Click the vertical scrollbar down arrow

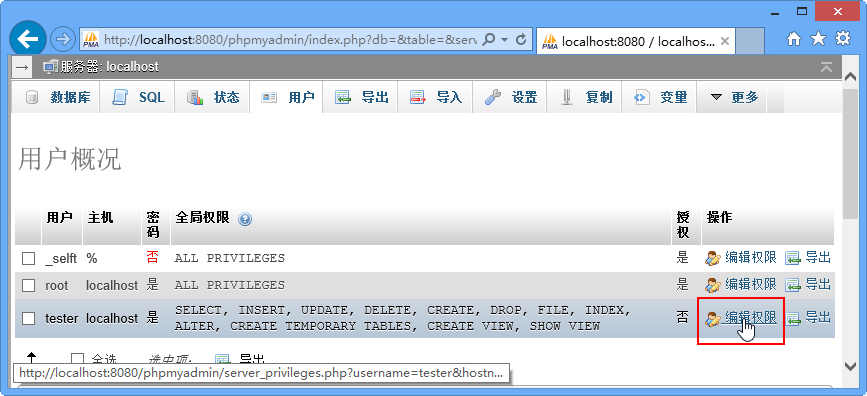click(x=850, y=366)
